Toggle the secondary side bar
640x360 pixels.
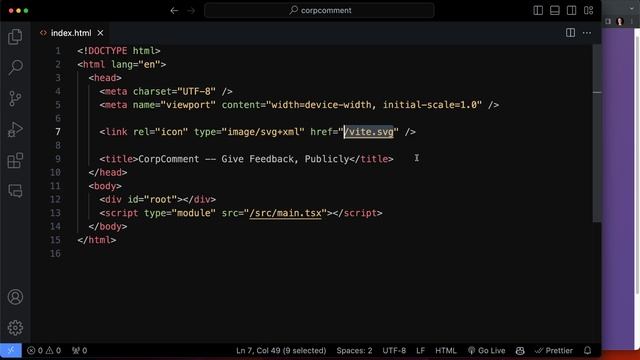(x=571, y=11)
